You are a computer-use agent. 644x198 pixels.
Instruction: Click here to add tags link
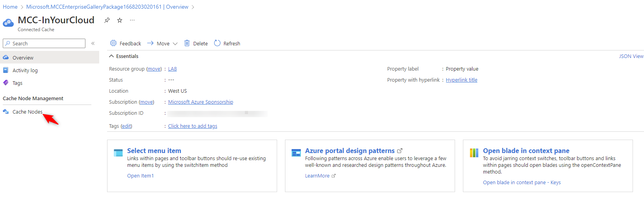(192, 126)
